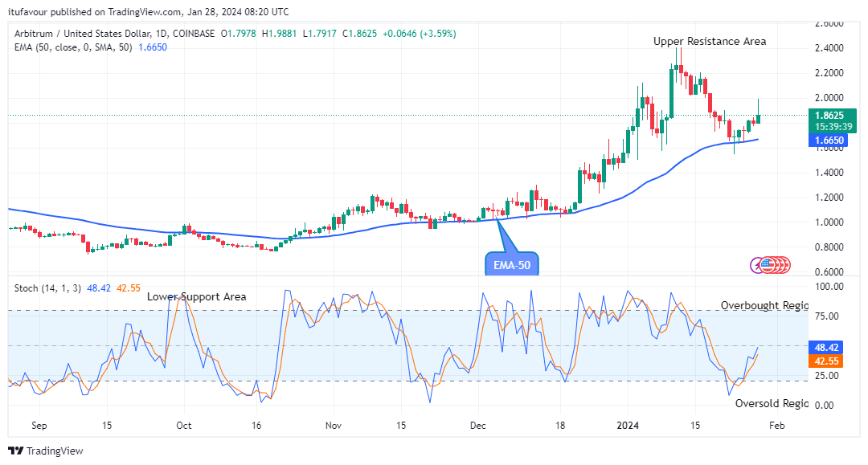Click the Oversold Region label
The height and width of the screenshot is (465, 868).
click(x=770, y=403)
